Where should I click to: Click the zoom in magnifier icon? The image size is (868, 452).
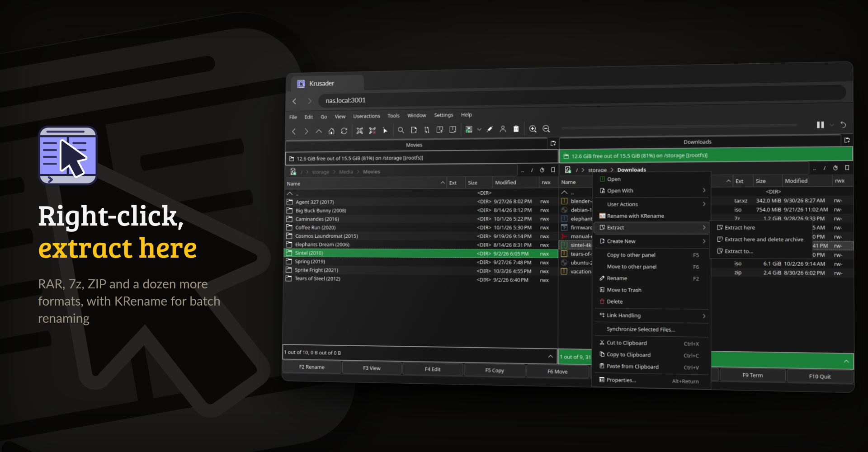[x=533, y=129]
